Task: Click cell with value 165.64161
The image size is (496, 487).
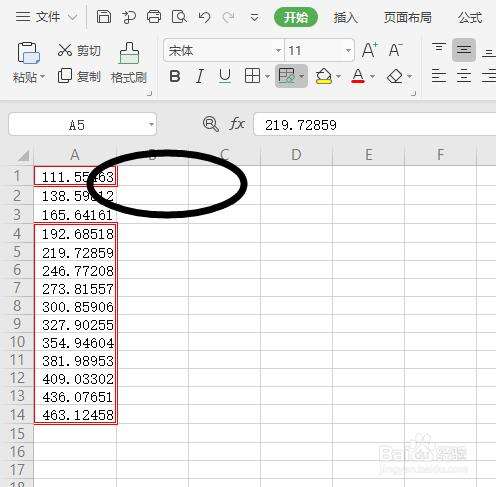Action: click(x=75, y=214)
